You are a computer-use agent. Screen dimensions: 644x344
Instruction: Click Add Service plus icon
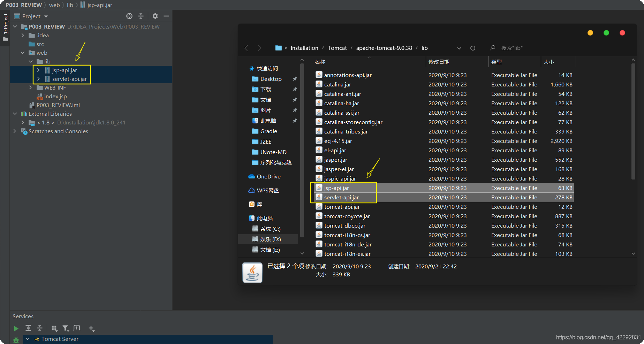coord(91,328)
